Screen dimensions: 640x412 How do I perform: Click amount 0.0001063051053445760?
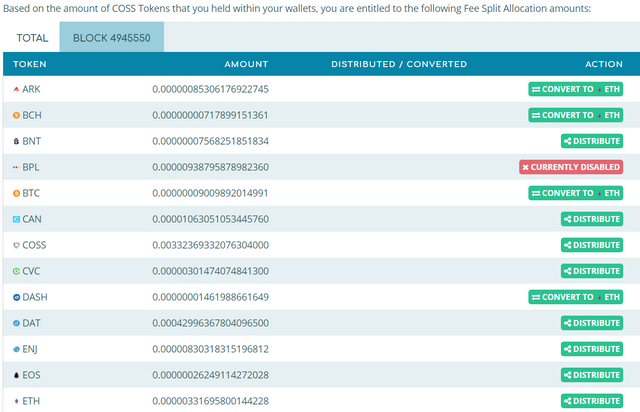(x=211, y=219)
